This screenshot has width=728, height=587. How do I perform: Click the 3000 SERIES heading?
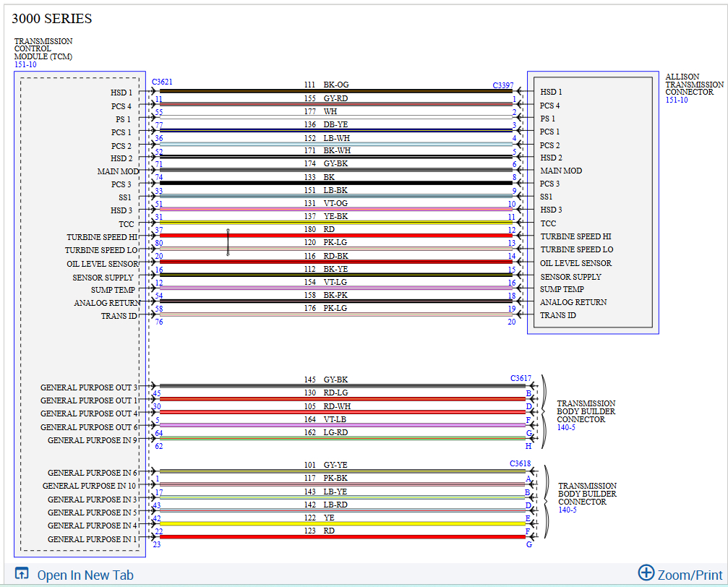click(51, 19)
